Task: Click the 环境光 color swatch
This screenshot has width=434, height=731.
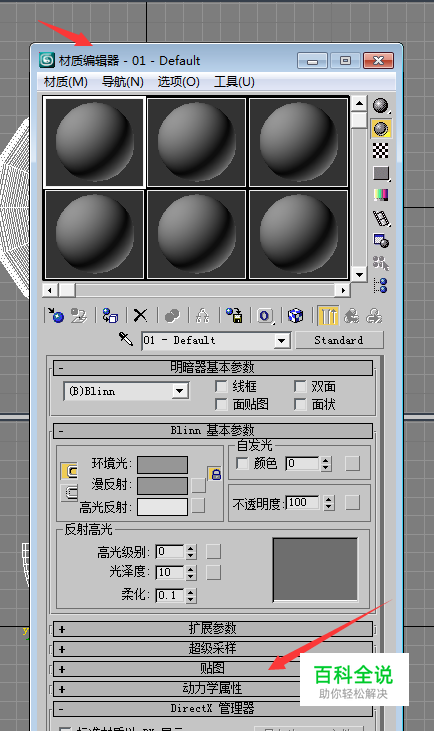Action: point(163,465)
